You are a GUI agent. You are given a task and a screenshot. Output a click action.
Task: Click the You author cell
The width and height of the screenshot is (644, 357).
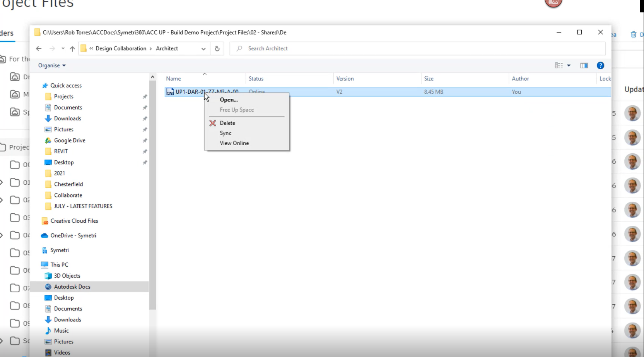pyautogui.click(x=516, y=92)
